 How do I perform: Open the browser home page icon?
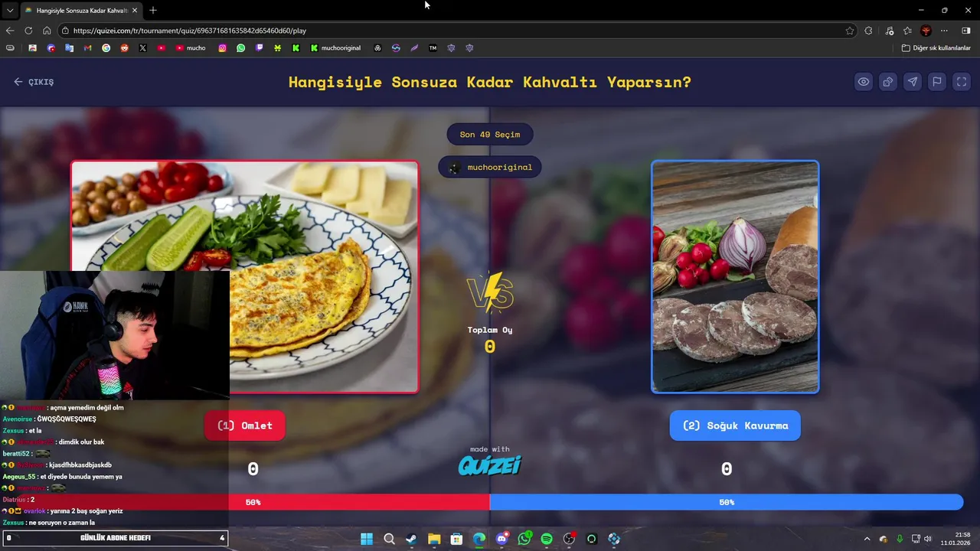click(x=47, y=31)
